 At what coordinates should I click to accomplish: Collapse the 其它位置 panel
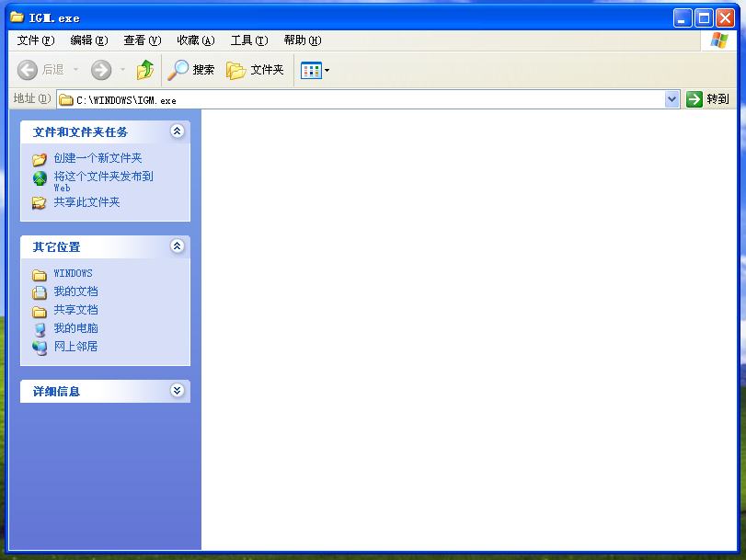tap(177, 246)
